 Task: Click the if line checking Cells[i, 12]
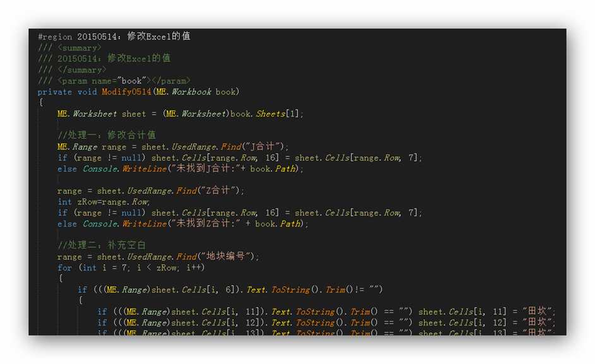pos(326,322)
